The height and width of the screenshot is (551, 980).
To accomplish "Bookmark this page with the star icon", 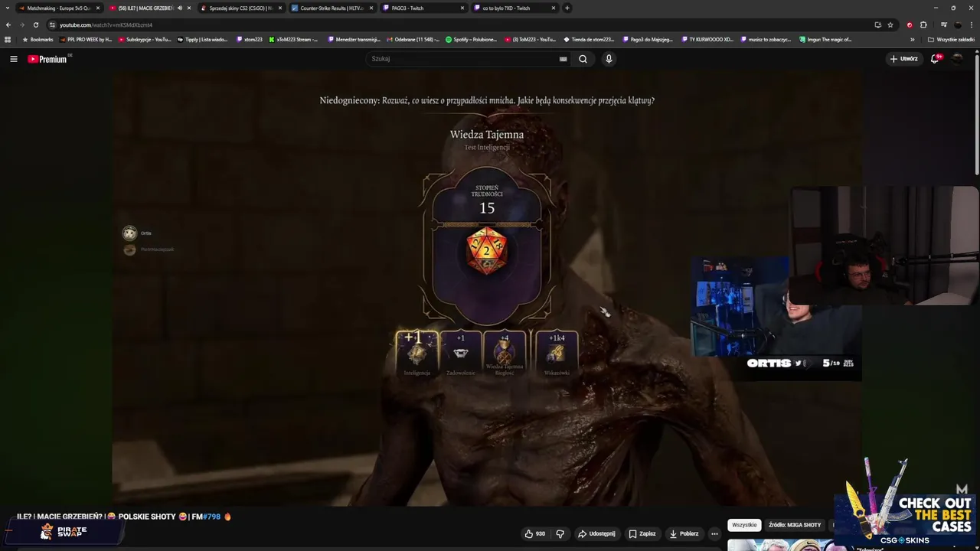I will (890, 24).
